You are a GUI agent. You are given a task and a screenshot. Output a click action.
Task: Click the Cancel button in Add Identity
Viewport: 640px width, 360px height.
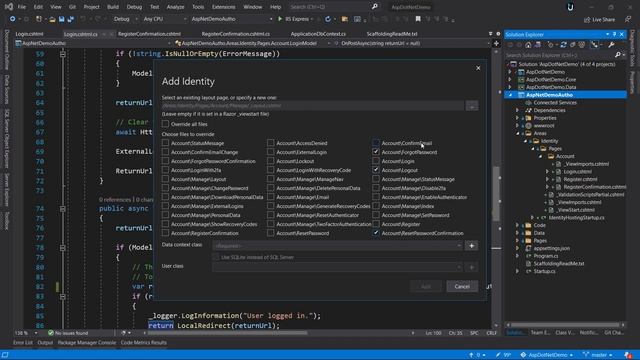(462, 286)
